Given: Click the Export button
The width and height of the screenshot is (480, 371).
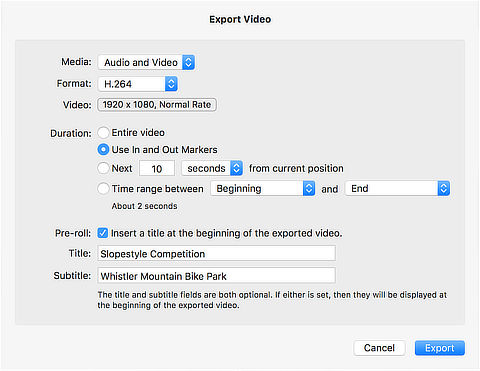Looking at the screenshot, I should [440, 348].
